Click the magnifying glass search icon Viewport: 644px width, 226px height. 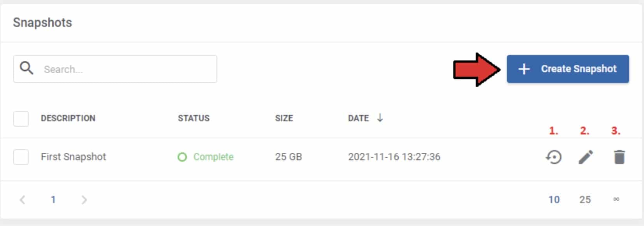tap(26, 68)
